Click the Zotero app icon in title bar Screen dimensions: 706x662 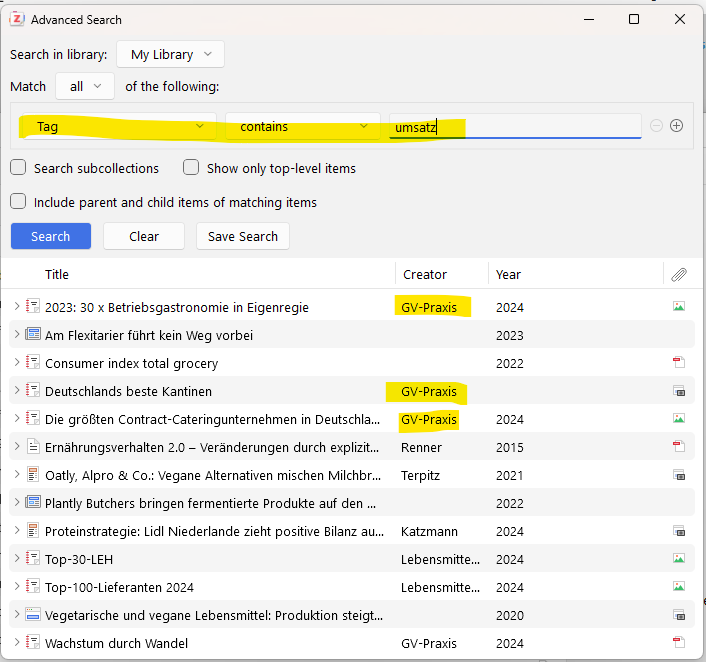(x=17, y=19)
